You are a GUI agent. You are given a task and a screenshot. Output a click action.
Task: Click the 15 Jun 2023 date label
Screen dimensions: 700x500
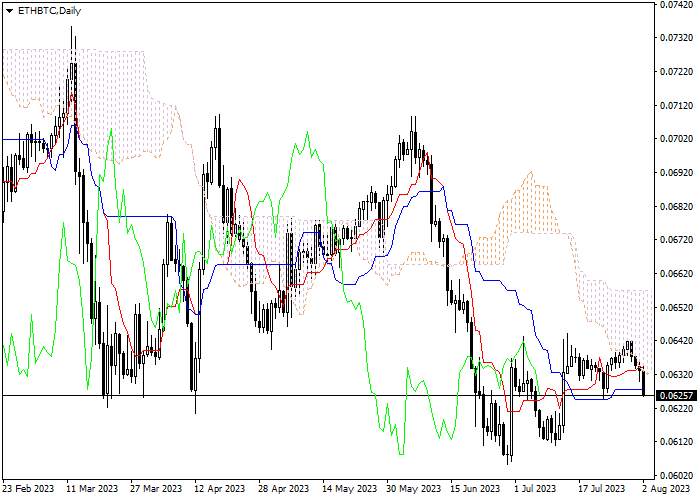point(475,489)
